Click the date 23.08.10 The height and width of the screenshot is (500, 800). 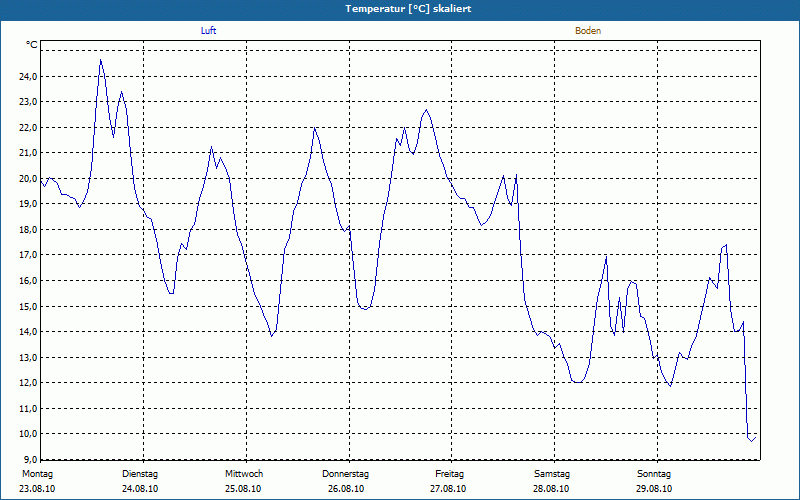coord(37,489)
